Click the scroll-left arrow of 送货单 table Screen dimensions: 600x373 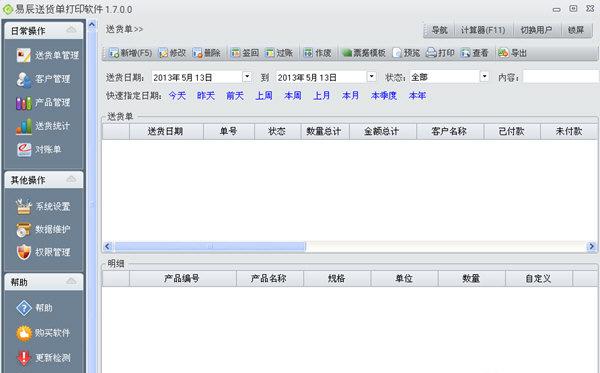click(x=108, y=246)
